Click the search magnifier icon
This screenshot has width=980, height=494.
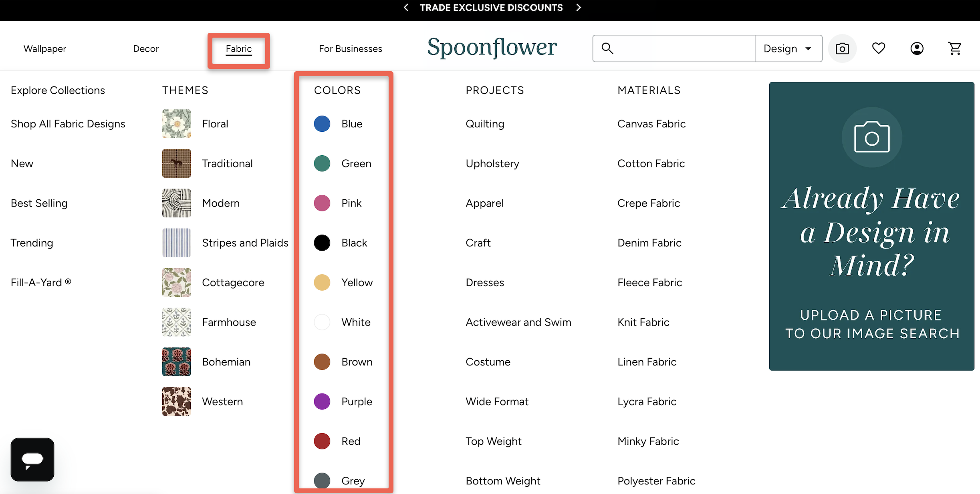click(x=607, y=48)
